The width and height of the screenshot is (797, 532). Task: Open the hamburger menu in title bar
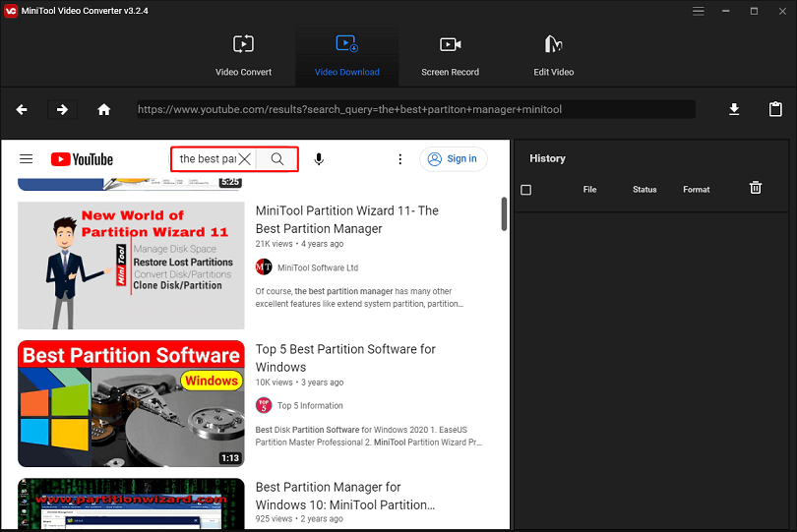[x=699, y=11]
